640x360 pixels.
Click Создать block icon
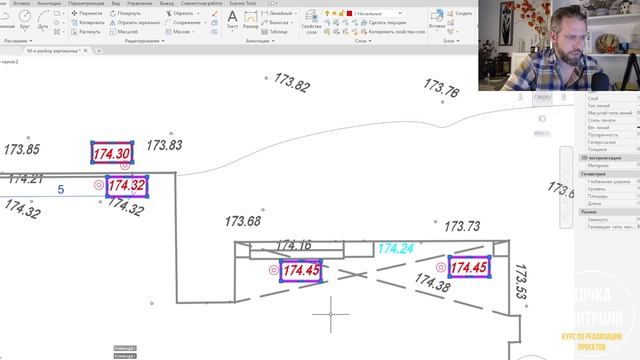tap(459, 13)
